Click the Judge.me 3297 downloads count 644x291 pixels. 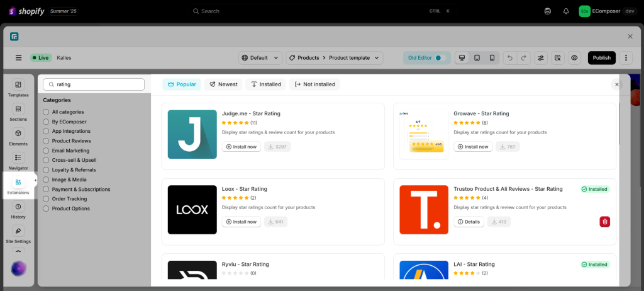click(277, 147)
